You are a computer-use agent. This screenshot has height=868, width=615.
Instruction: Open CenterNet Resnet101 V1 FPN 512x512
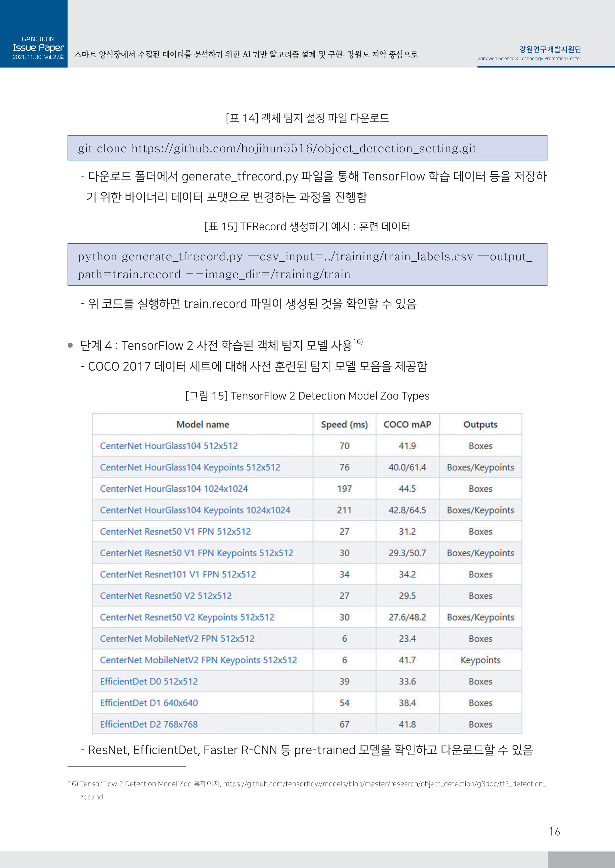tap(178, 574)
